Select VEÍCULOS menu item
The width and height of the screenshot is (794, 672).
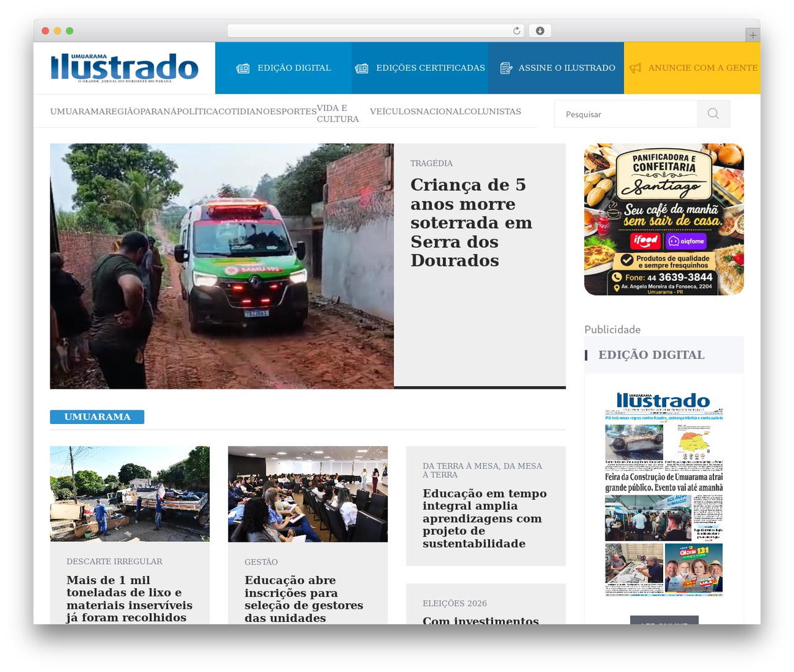coord(393,112)
